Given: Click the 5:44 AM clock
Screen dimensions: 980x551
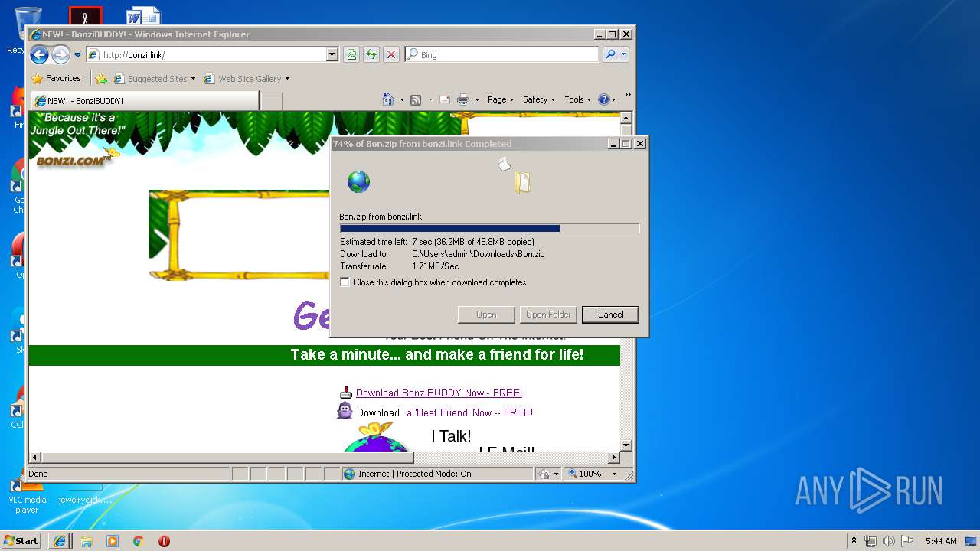Looking at the screenshot, I should [941, 541].
